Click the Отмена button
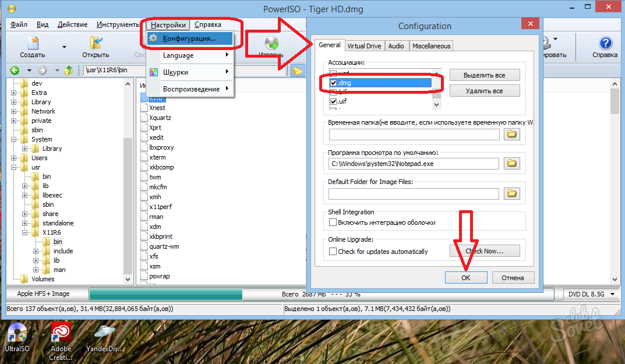Image resolution: width=625 pixels, height=364 pixels. (x=513, y=277)
